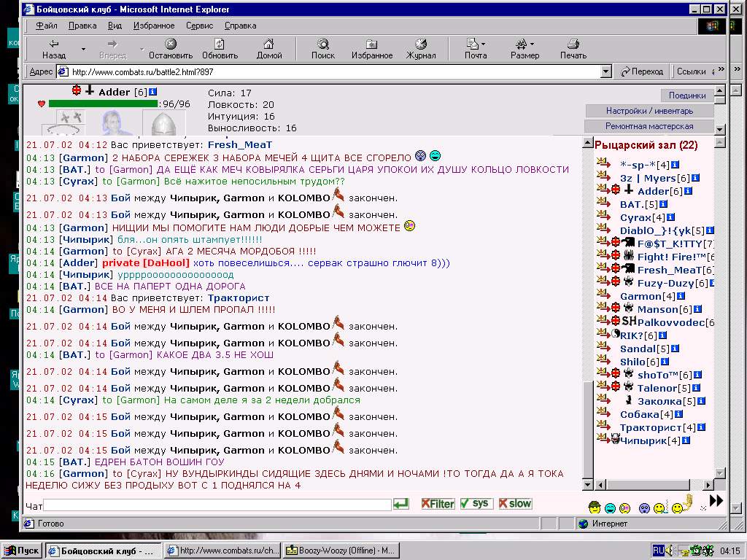Select Чипырик[4] in player list
The image size is (747, 560).
[x=650, y=440]
